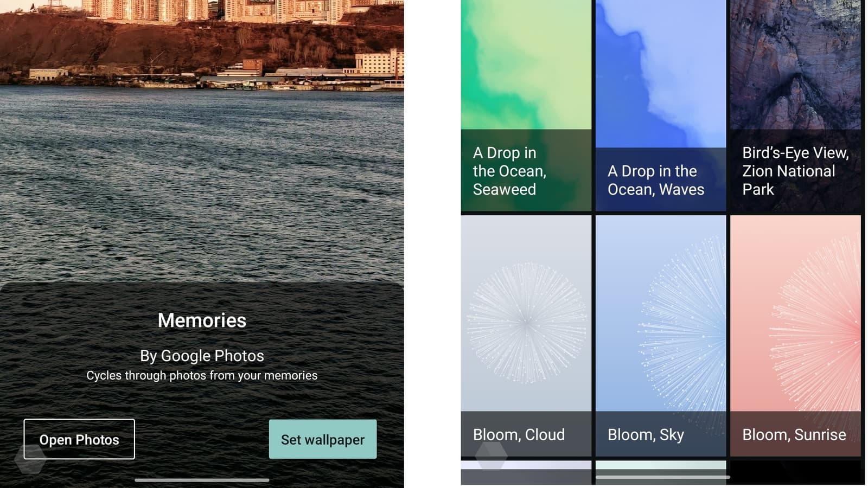Open the partially visible purple wallpaper below Bloom, Cloud

(x=526, y=472)
